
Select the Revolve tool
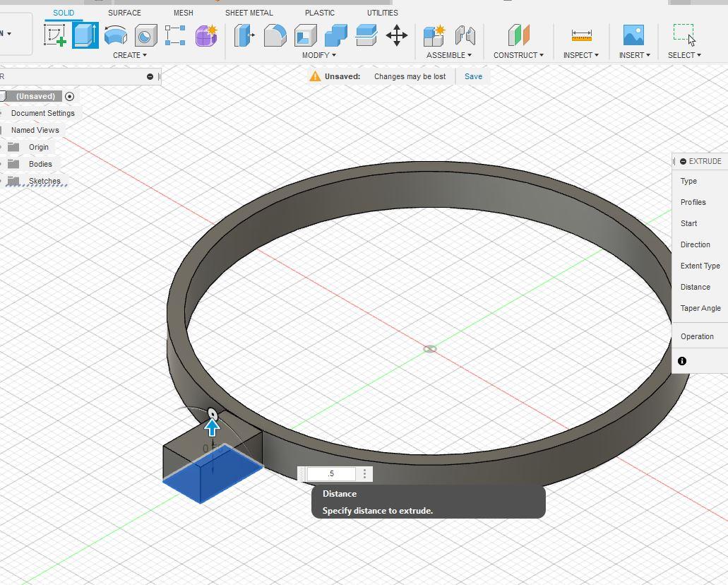(115, 35)
